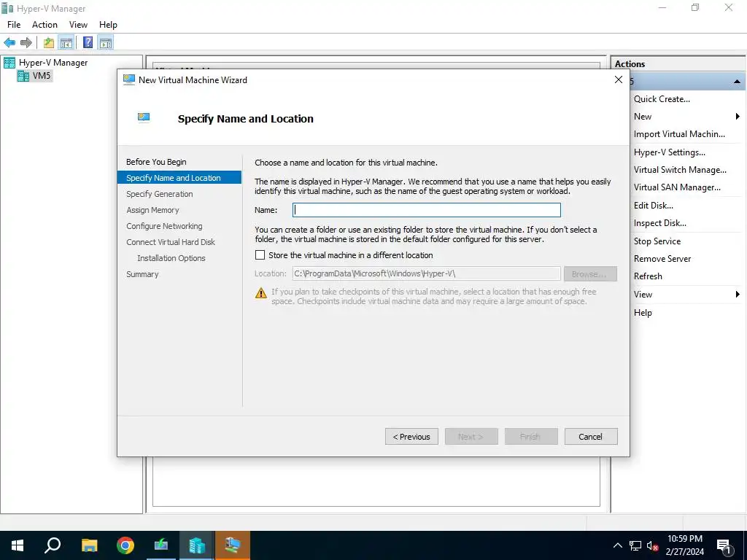Viewport: 747px width, 560px height.
Task: Click the Location path field
Action: coord(426,274)
